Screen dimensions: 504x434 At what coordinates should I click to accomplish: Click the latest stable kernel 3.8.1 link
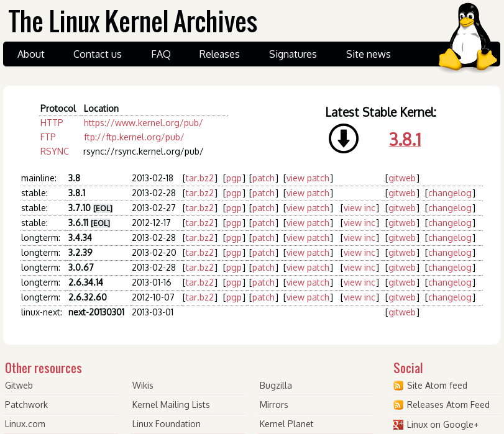click(x=405, y=140)
